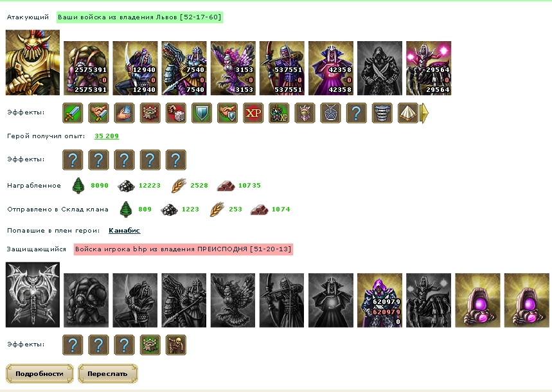Viewport: 552px width, 392px height.
Task: Click the harpy unit showing 3153
Action: (x=233, y=68)
